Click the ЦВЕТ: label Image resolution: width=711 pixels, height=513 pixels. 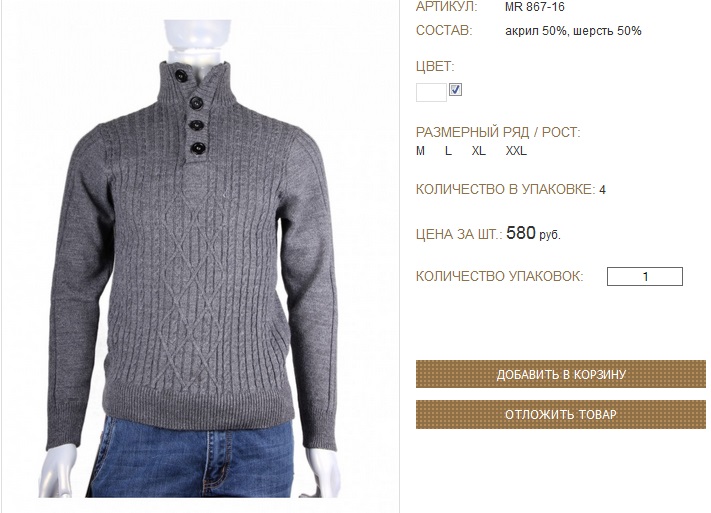(435, 67)
